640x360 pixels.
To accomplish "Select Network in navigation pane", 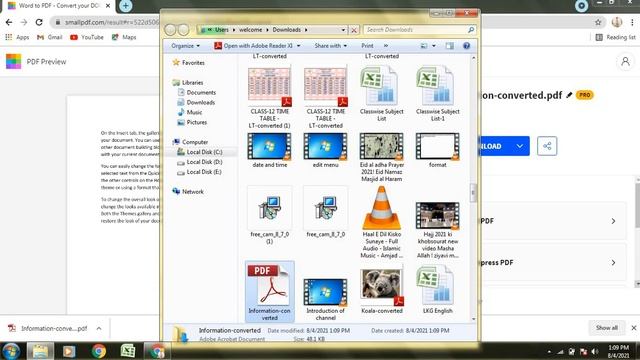I will click(x=188, y=191).
